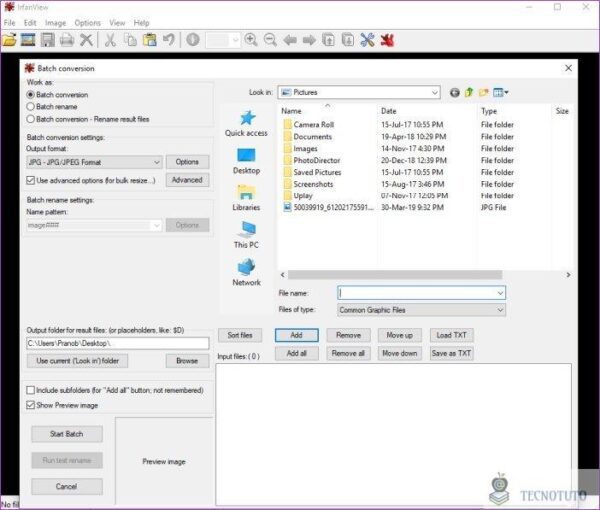Click the Zoom in magnifier icon
The width and height of the screenshot is (600, 510).
[251, 40]
